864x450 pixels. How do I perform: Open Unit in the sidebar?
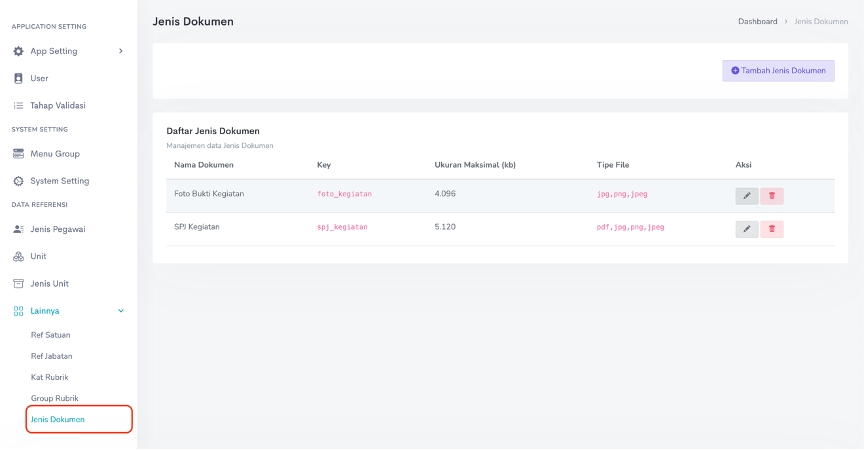pos(38,256)
